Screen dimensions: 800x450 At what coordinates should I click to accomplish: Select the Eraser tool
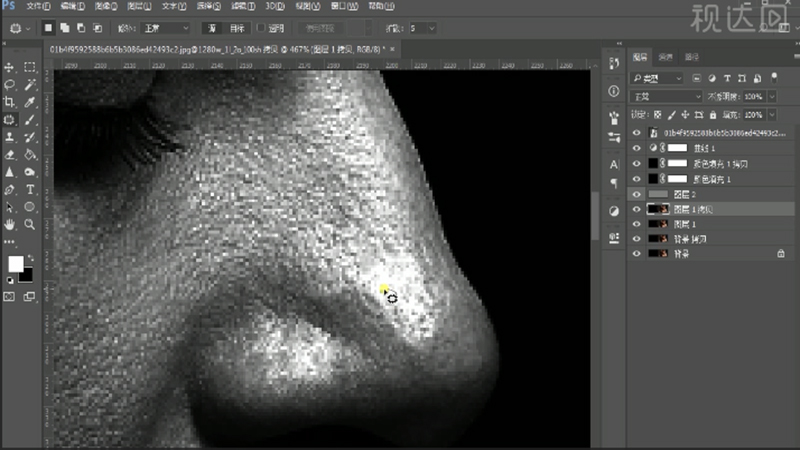pos(9,155)
